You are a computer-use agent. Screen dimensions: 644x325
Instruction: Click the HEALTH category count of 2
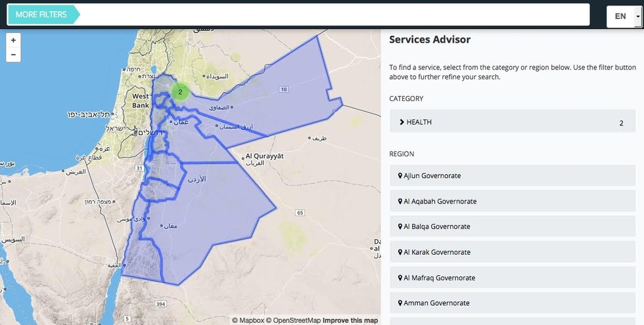tap(621, 123)
